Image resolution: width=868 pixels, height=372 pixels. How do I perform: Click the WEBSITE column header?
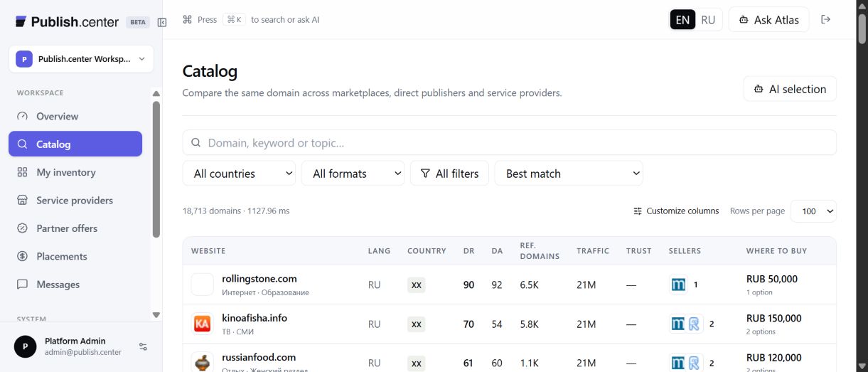point(208,251)
